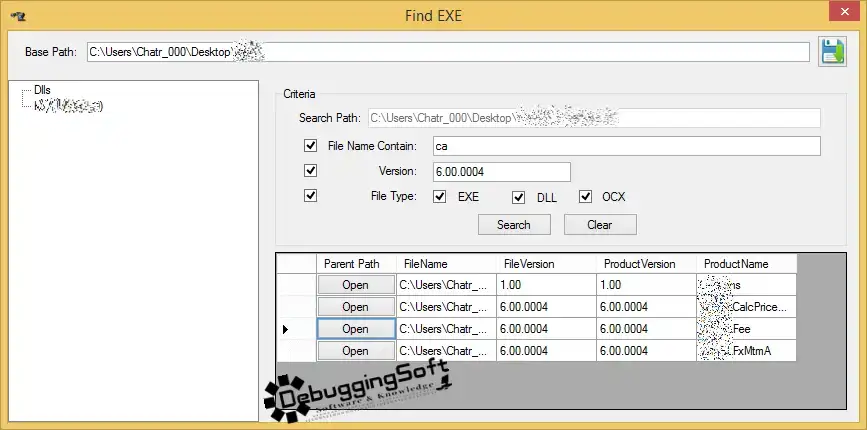The height and width of the screenshot is (430, 867).
Task: Disable the File Type criteria checkbox
Action: pos(310,196)
